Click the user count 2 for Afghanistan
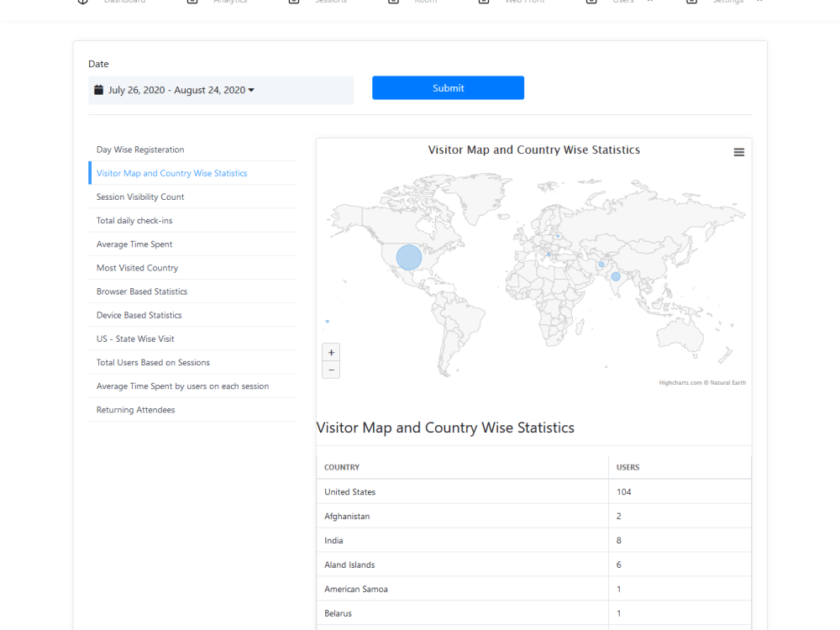 coord(619,516)
